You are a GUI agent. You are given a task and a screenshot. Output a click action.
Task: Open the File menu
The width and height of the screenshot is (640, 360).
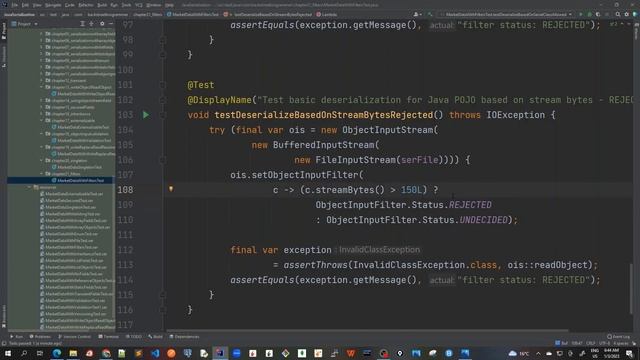[x=15, y=5]
